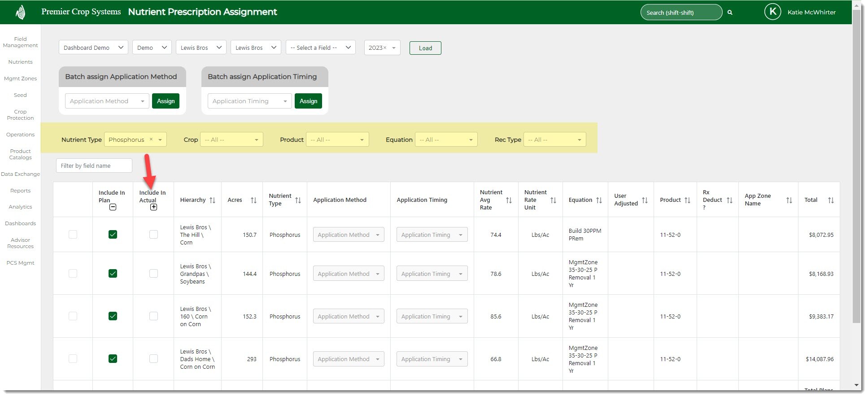The width and height of the screenshot is (868, 397).
Task: Open the batch Application Timing dropdown
Action: tap(249, 101)
